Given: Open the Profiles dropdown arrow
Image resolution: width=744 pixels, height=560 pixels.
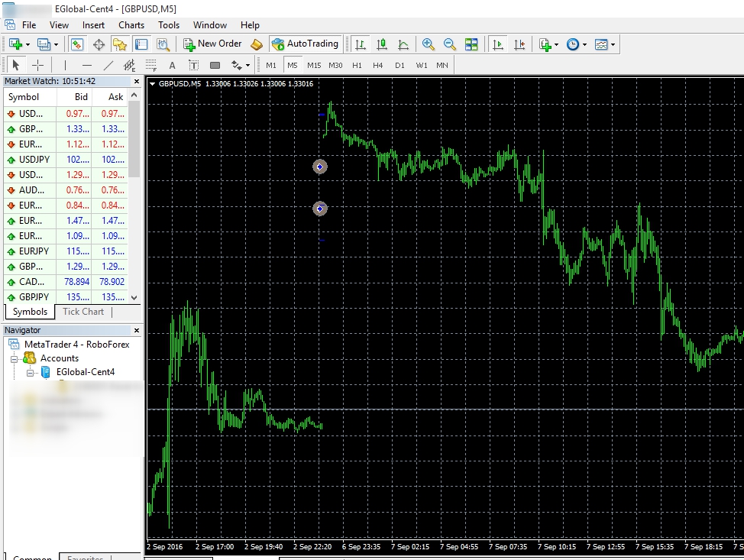Looking at the screenshot, I should click(56, 44).
